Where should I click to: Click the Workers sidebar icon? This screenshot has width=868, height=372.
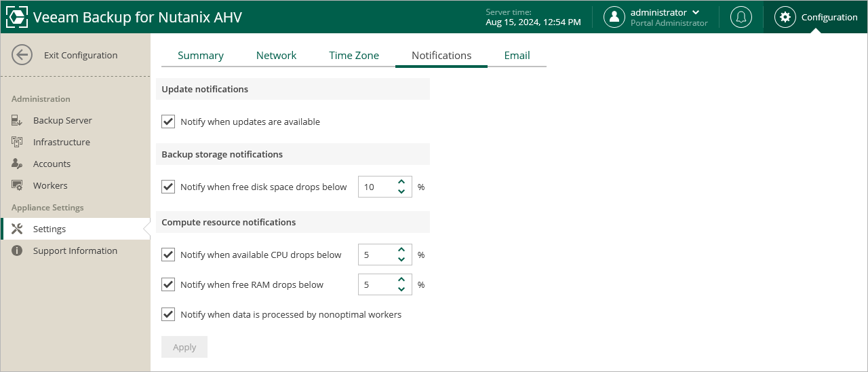pos(18,185)
